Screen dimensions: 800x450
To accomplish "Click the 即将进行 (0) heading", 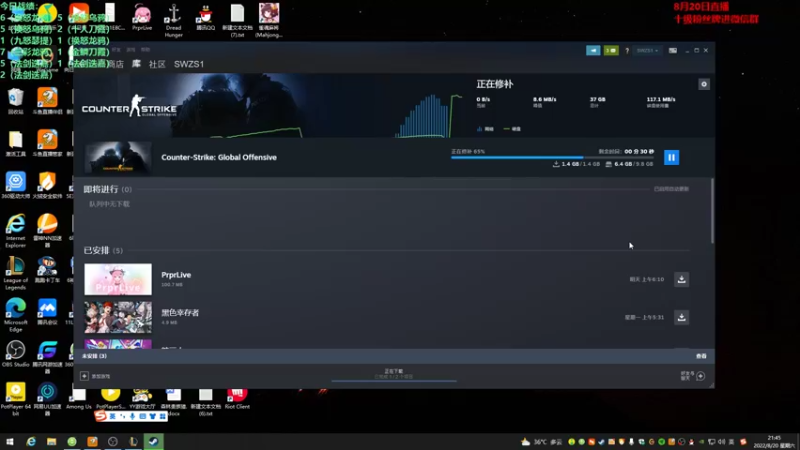I will point(108,189).
